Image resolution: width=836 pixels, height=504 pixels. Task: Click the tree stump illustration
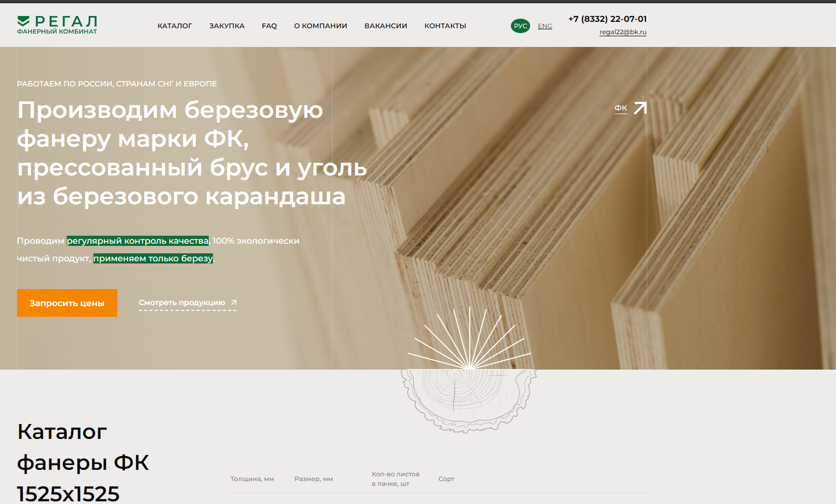tap(469, 398)
